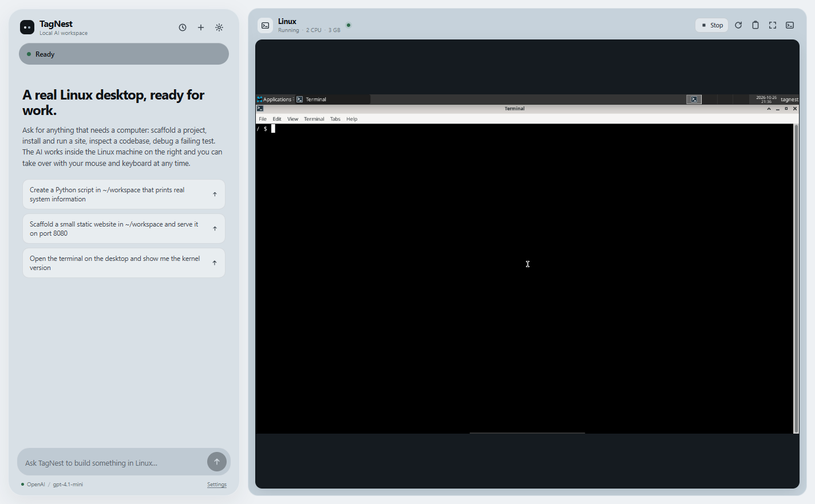Restart the Linux machine with the reload icon
The width and height of the screenshot is (815, 504).
coord(738,25)
